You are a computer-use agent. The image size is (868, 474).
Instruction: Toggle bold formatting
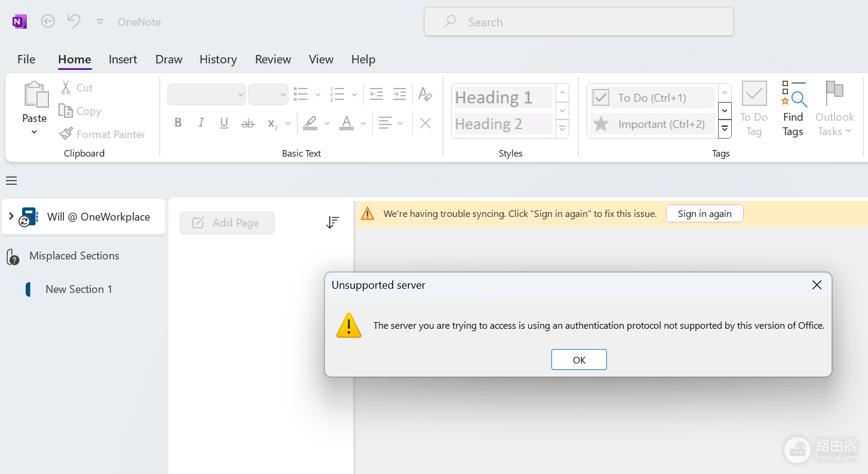coord(178,123)
